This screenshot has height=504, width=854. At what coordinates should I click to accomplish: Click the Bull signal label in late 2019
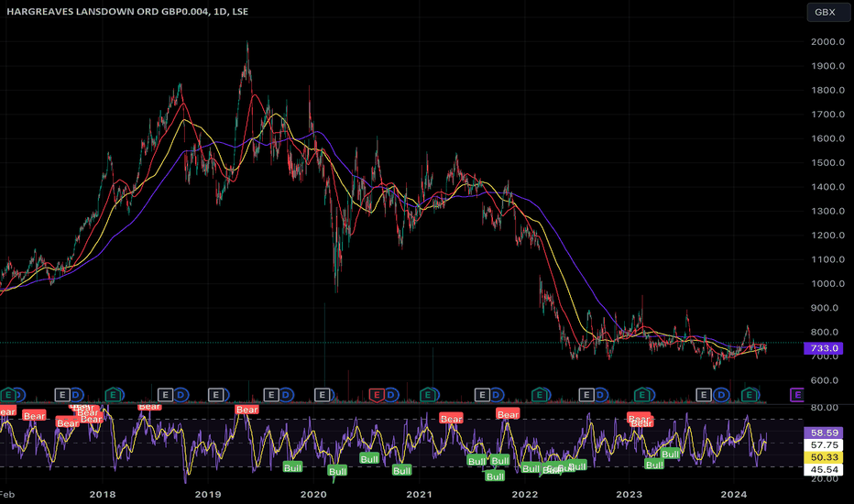pos(292,467)
